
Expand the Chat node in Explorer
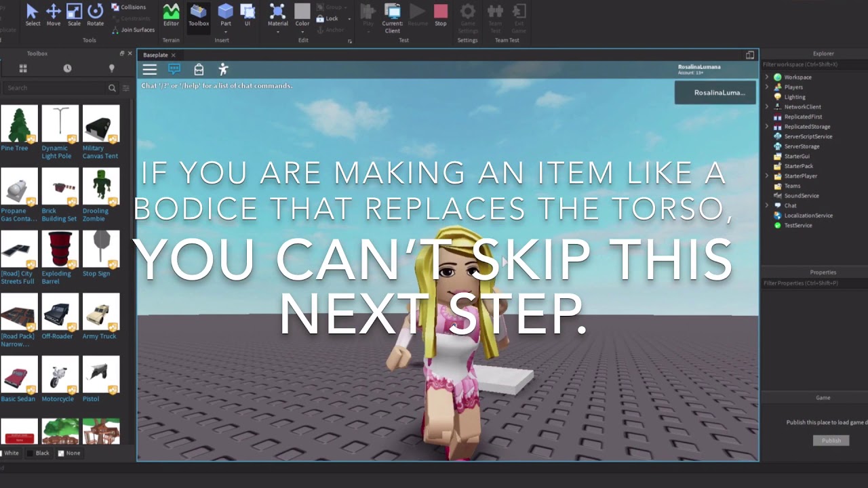tap(767, 205)
